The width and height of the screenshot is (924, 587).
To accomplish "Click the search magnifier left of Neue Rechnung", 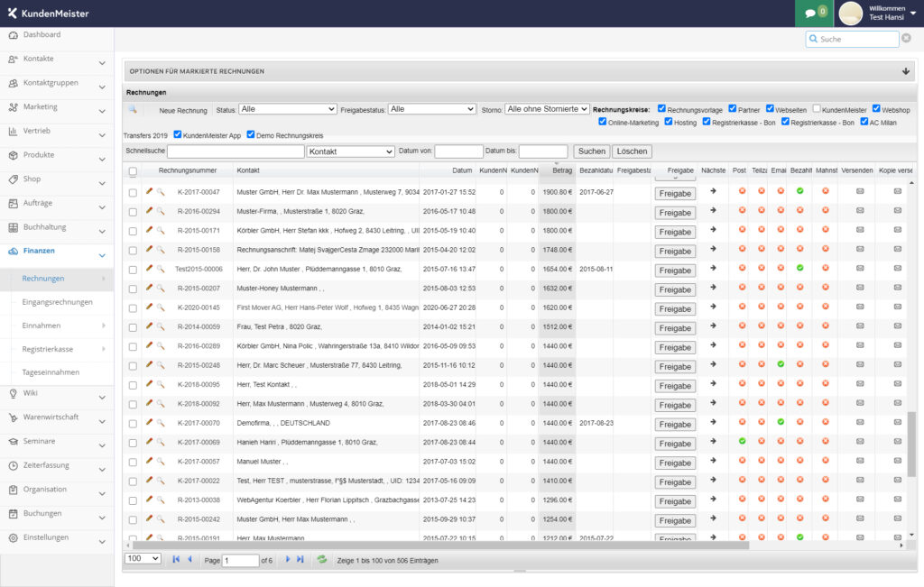I will click(134, 109).
